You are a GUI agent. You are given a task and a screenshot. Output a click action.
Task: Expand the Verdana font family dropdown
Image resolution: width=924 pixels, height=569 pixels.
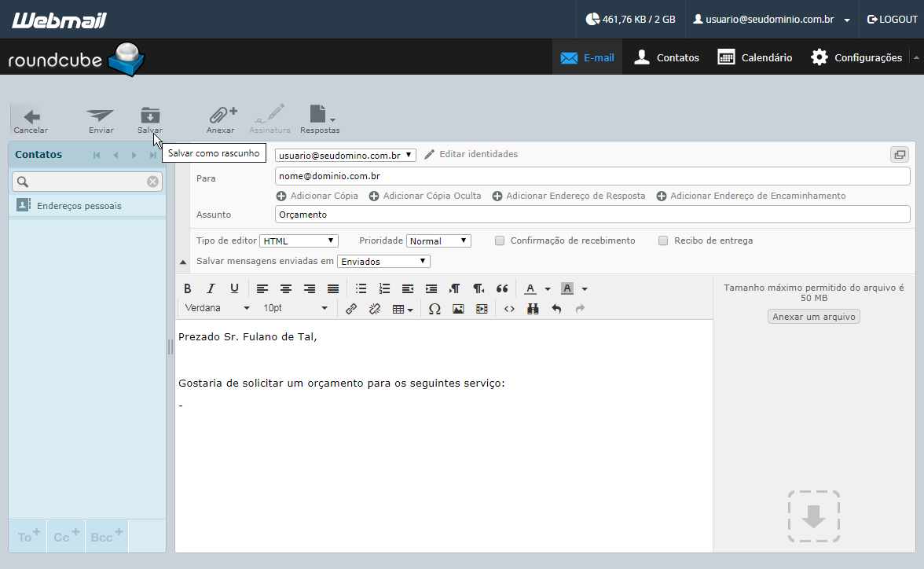point(217,308)
